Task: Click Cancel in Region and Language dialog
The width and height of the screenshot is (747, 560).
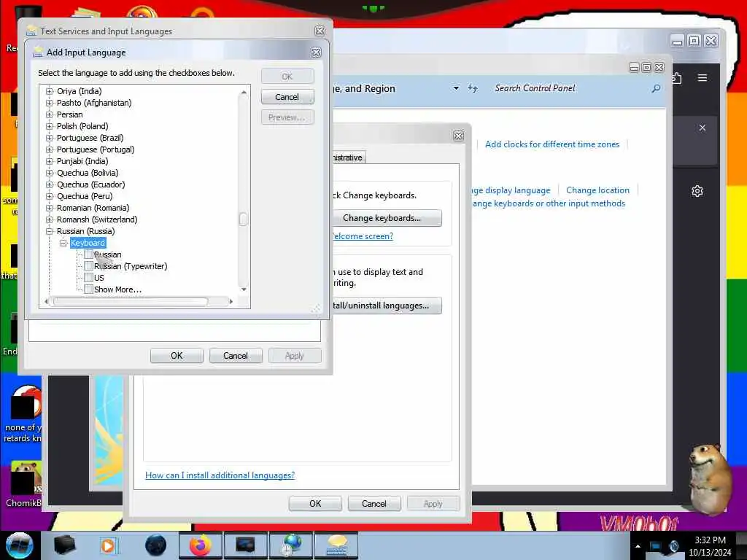Action: [374, 504]
